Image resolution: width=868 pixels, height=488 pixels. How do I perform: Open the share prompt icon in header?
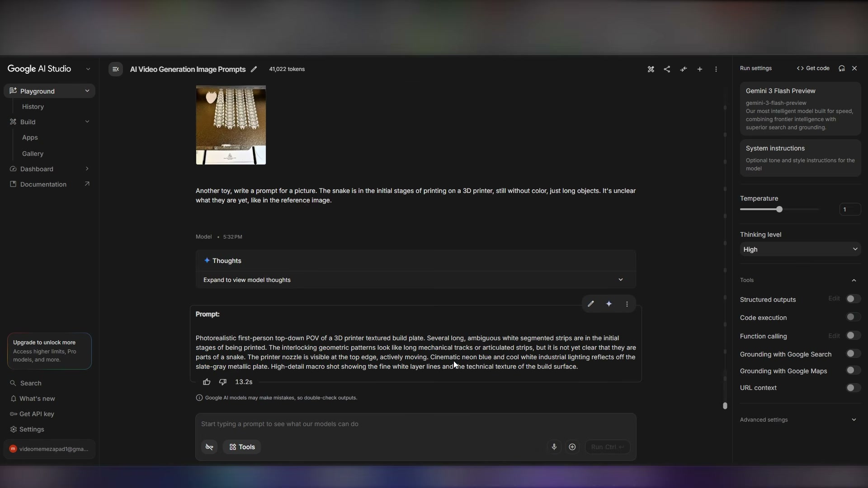(667, 69)
